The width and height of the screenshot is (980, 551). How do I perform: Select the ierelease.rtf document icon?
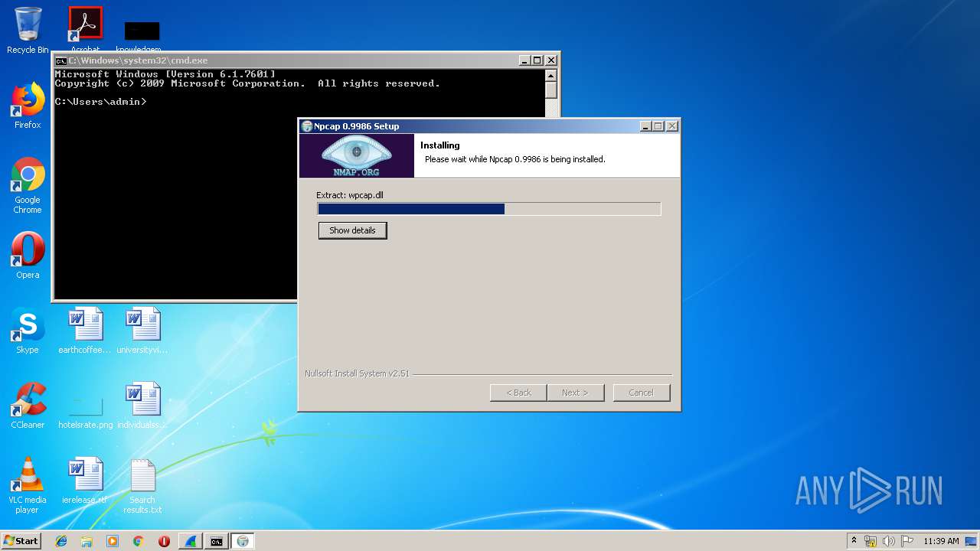(x=85, y=481)
